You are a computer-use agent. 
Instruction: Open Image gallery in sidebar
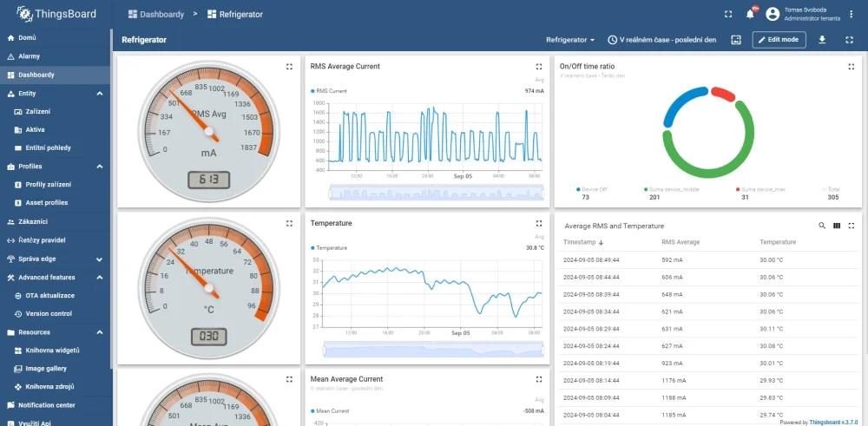pos(56,369)
